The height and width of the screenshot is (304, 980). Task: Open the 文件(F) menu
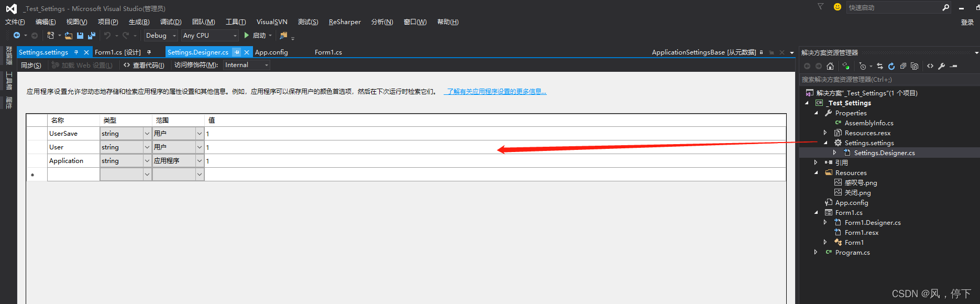15,22
